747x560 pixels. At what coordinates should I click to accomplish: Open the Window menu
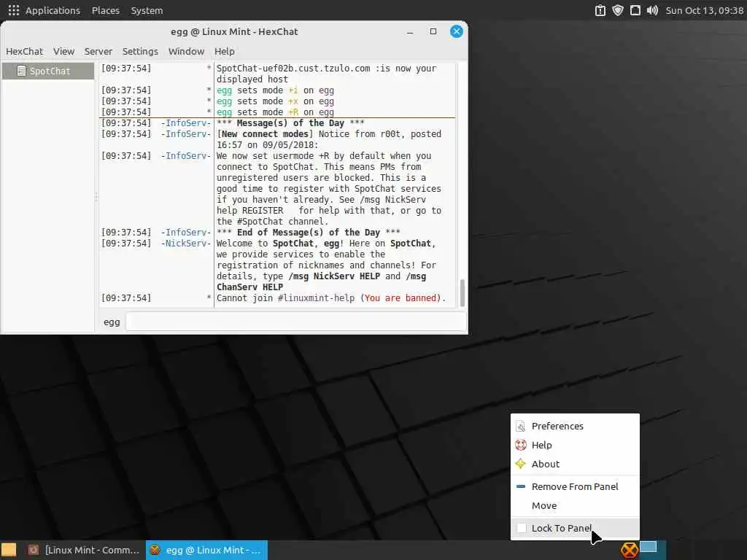click(186, 52)
